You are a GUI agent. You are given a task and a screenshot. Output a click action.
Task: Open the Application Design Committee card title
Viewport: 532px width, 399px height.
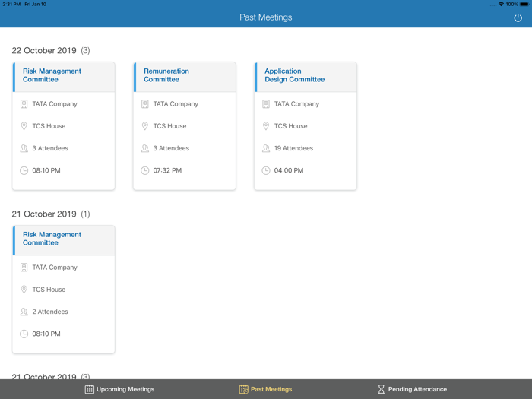[x=295, y=75]
